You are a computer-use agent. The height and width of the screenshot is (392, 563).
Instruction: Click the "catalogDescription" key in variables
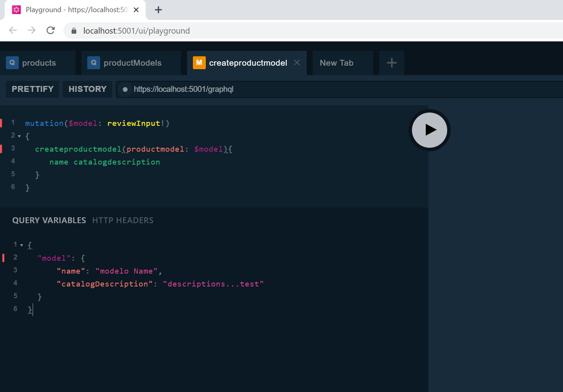point(104,284)
